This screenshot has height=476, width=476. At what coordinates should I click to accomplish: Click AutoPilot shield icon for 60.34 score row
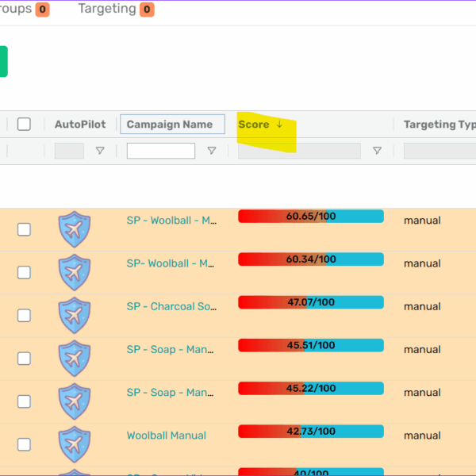pyautogui.click(x=75, y=272)
